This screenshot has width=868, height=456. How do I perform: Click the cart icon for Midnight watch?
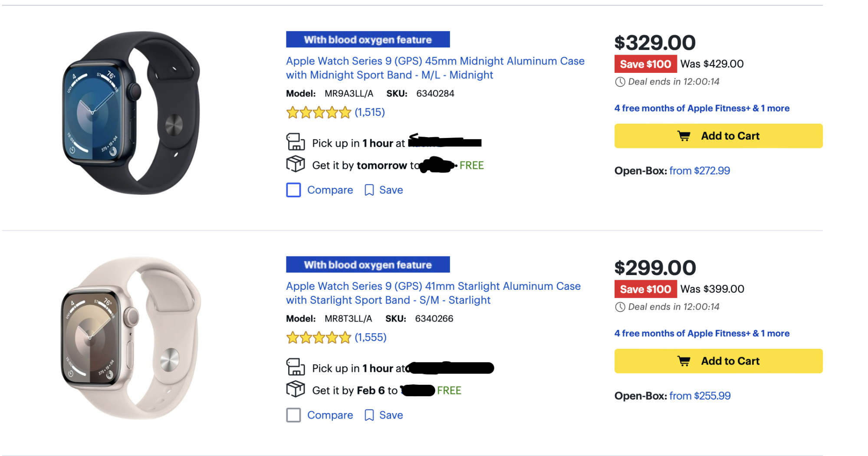pos(684,136)
